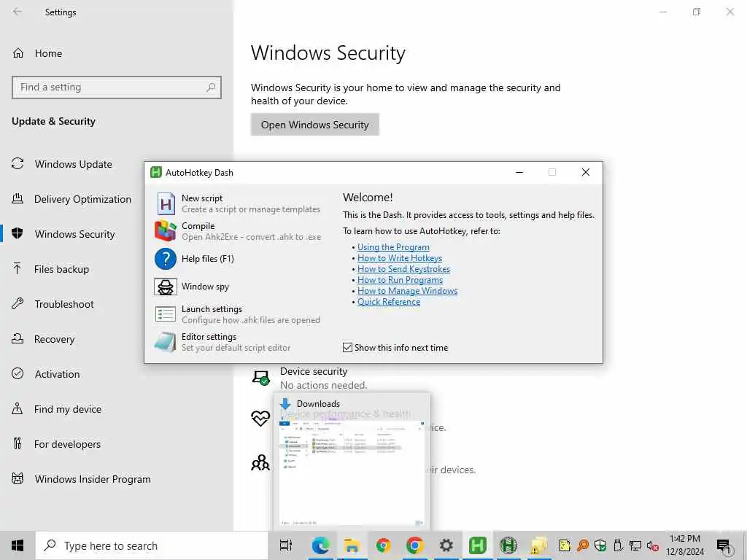The width and height of the screenshot is (747, 560).
Task: Close the AutoHotkey Dash window
Action: coord(586,172)
